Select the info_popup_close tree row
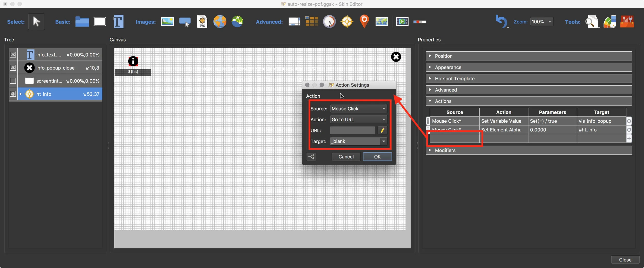The height and width of the screenshot is (268, 644). 60,68
